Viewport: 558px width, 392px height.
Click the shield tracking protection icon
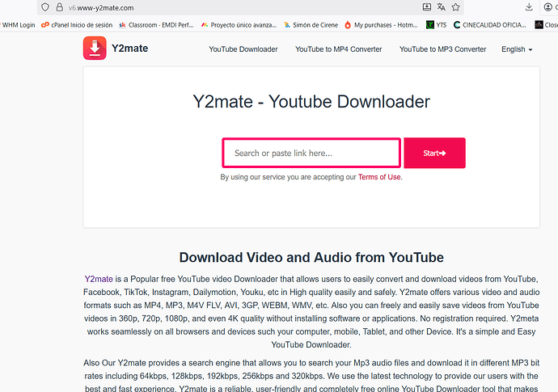44,7
